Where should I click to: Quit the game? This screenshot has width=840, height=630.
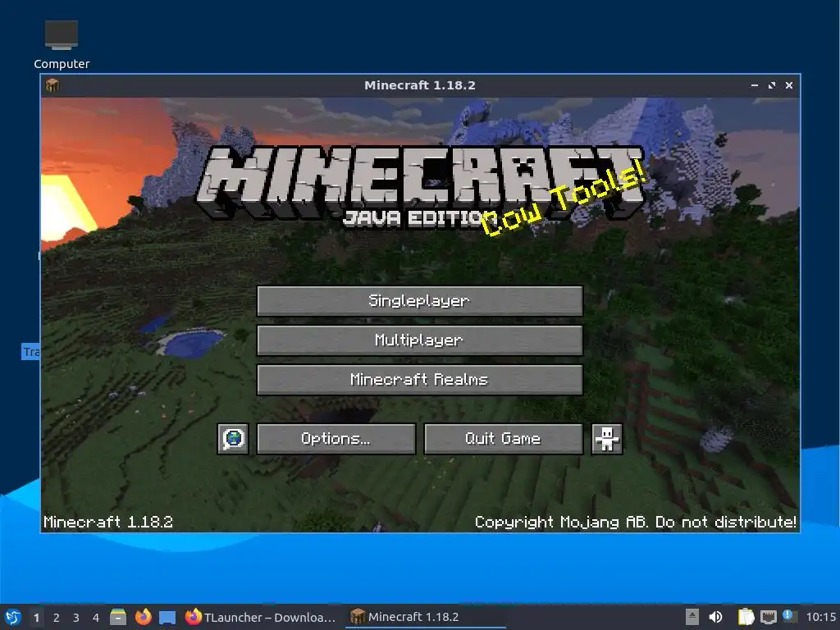click(503, 439)
